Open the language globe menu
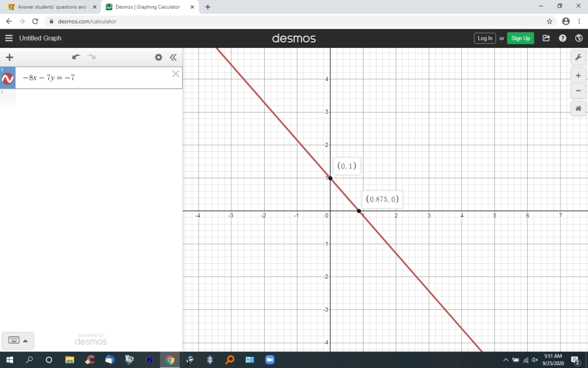 pos(579,38)
